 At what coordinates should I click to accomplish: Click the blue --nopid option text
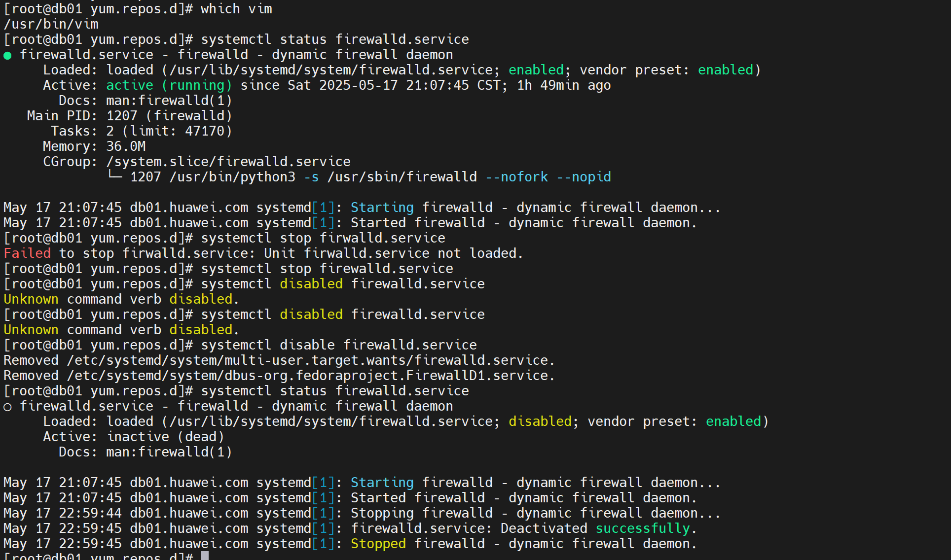click(x=584, y=177)
